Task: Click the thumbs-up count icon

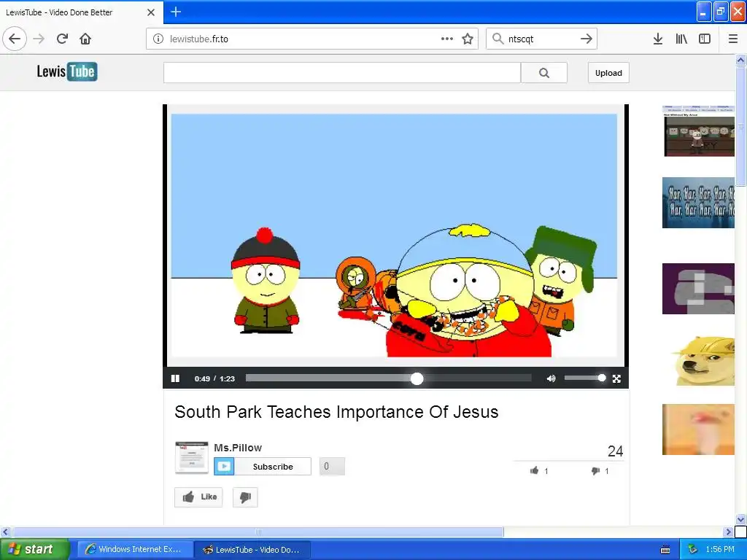Action: point(535,470)
